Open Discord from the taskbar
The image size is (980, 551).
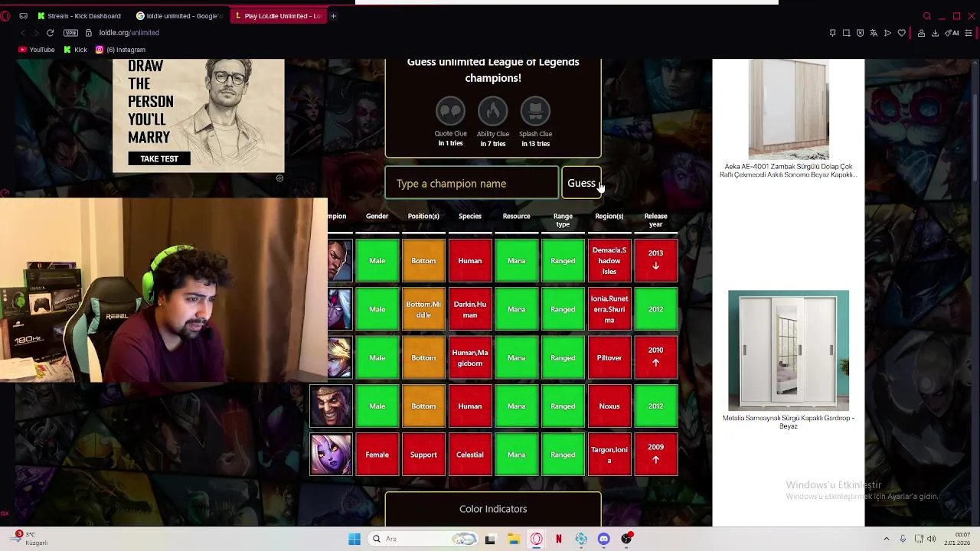tap(604, 539)
